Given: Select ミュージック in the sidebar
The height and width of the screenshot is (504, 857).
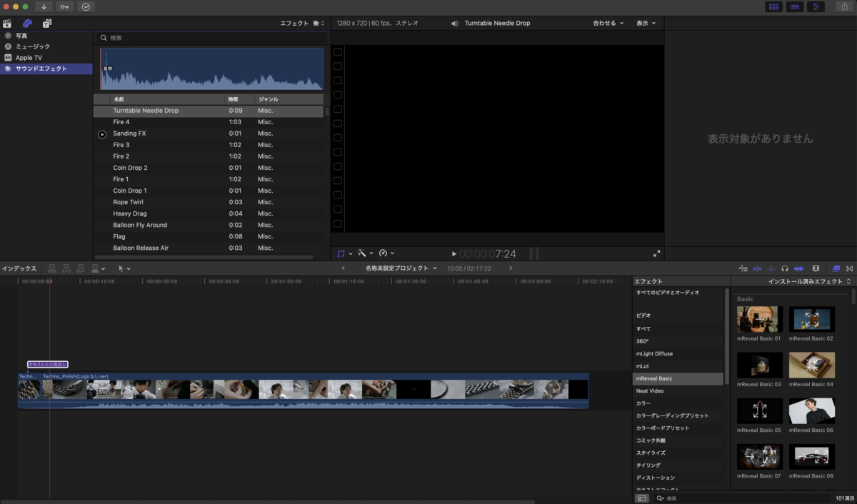Looking at the screenshot, I should 33,46.
